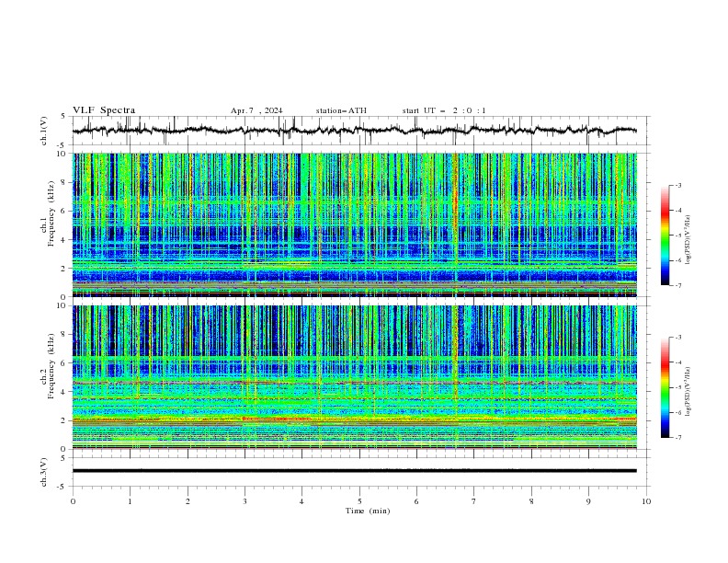Click inside the ch.1 spectrogram panel

tap(354, 224)
